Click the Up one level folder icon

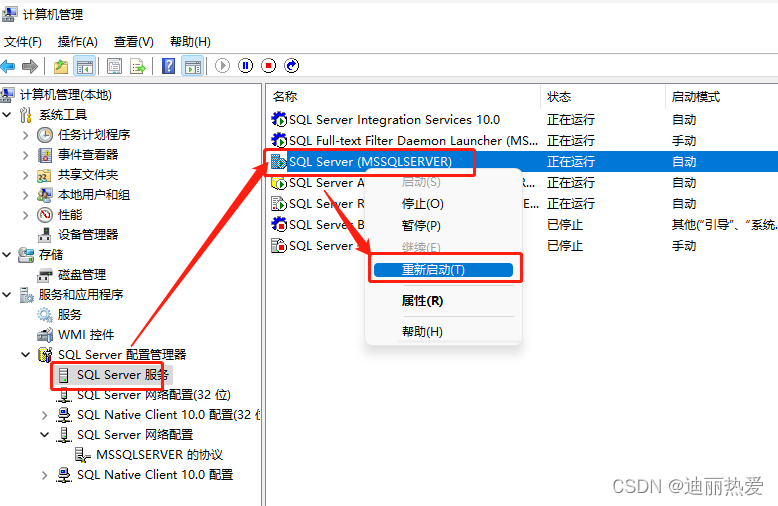pyautogui.click(x=61, y=66)
